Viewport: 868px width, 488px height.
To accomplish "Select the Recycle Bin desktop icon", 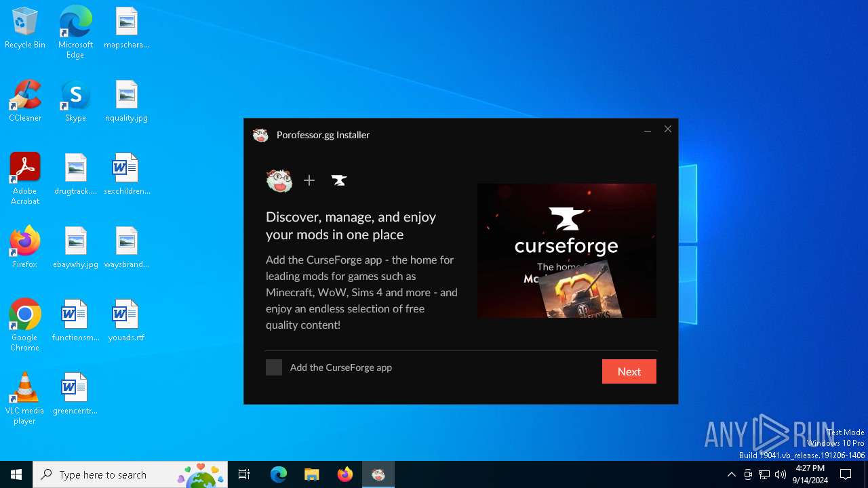I will tap(25, 28).
